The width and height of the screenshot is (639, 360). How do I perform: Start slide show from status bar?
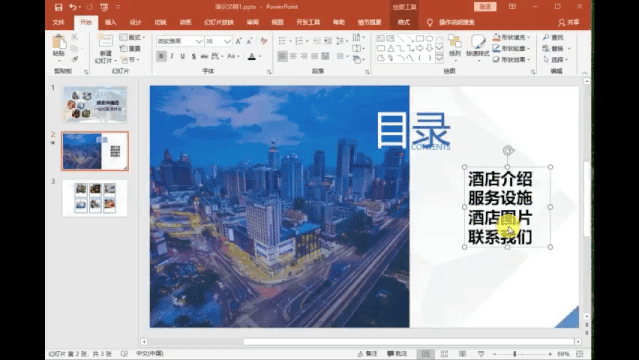pyautogui.click(x=481, y=354)
